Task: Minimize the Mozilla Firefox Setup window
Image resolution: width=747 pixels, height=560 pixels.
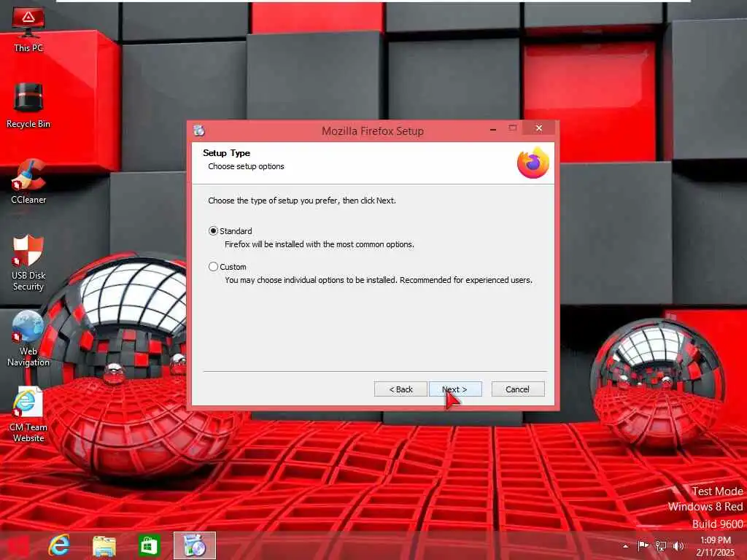Action: click(x=493, y=128)
